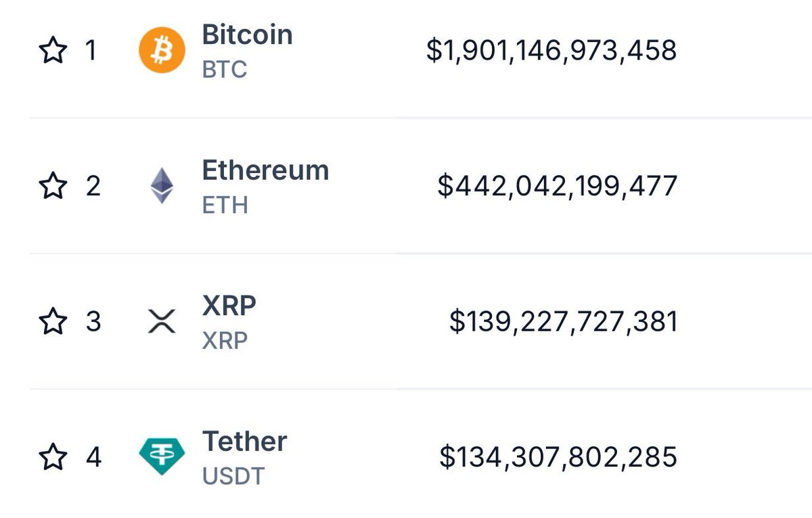The width and height of the screenshot is (812, 518).
Task: Open the Tether coin name link
Action: click(x=245, y=442)
